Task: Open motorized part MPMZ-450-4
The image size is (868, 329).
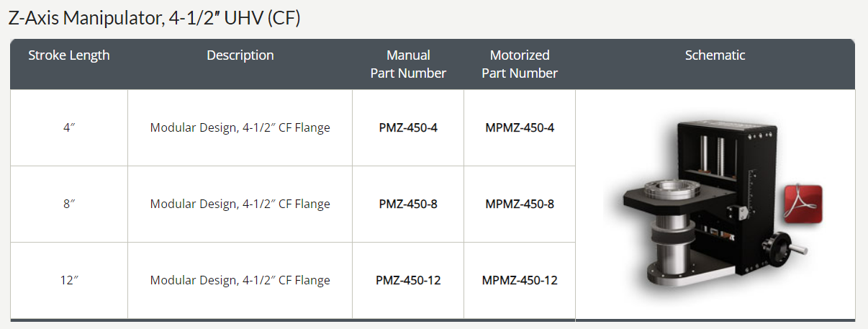Action: 520,127
